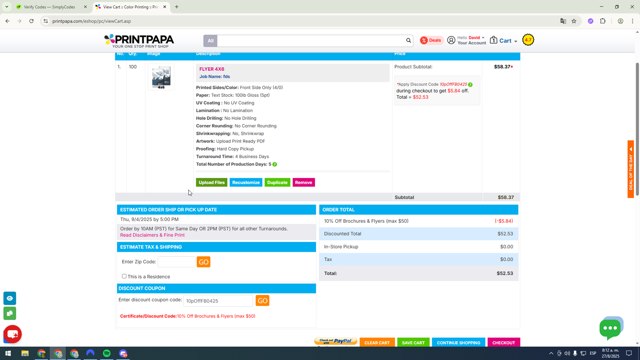Screen dimensions: 640x360
Task: Open the Deals badge
Action: pos(431,40)
